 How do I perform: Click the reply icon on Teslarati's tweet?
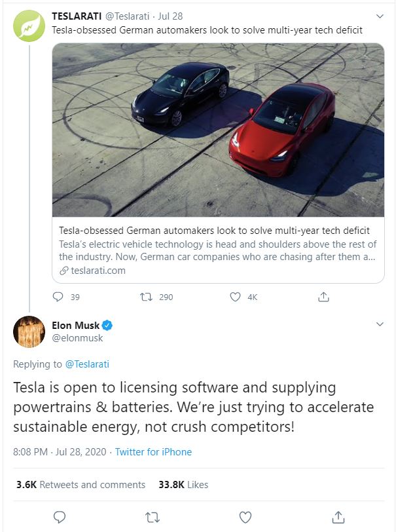pyautogui.click(x=58, y=297)
